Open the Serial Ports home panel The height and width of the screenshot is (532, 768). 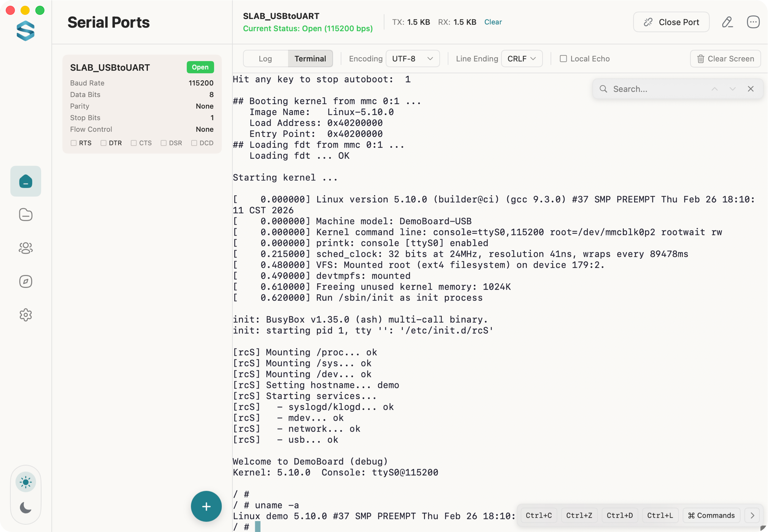pyautogui.click(x=25, y=181)
